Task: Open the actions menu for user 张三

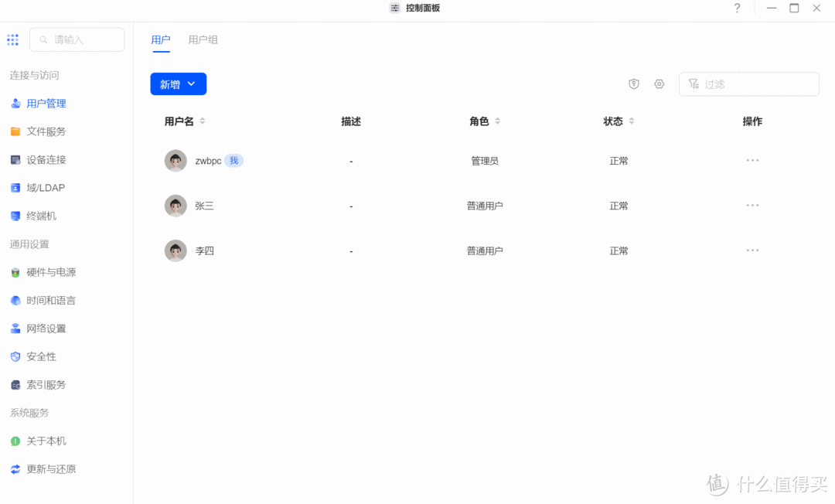Action: click(752, 205)
